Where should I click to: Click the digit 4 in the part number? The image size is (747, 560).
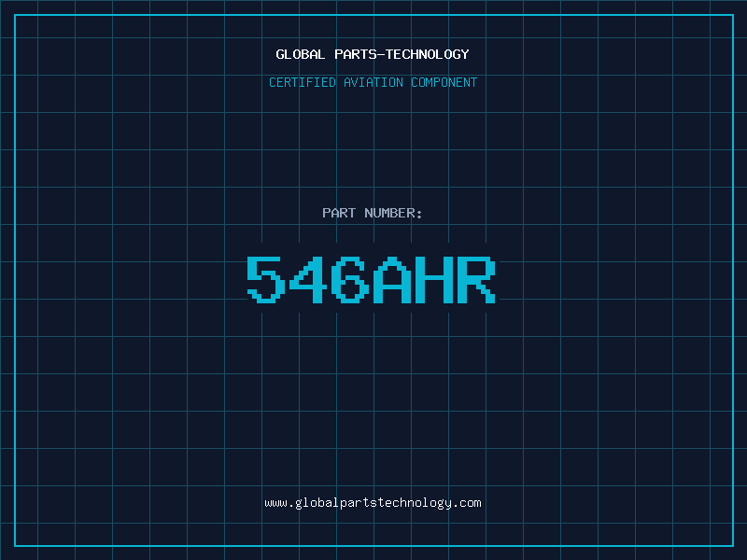pos(308,280)
